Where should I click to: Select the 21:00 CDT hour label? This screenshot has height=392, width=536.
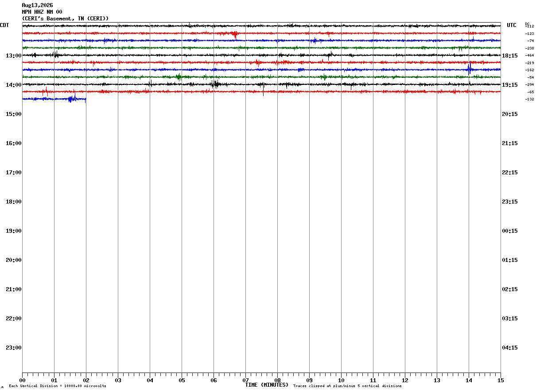point(14,289)
